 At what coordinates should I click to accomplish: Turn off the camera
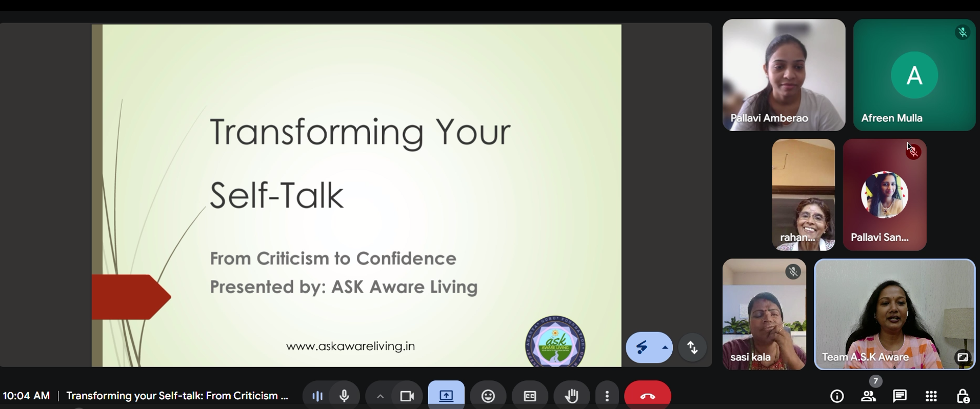click(x=407, y=396)
